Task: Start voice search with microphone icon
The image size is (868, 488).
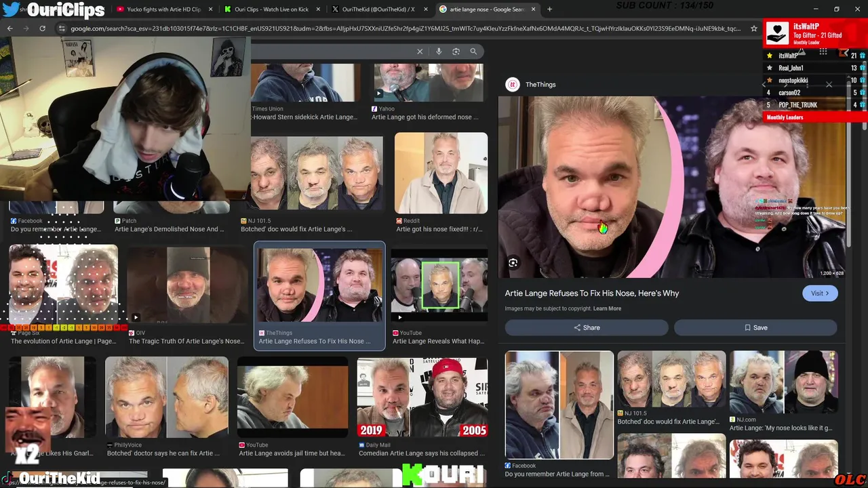Action: pyautogui.click(x=439, y=52)
